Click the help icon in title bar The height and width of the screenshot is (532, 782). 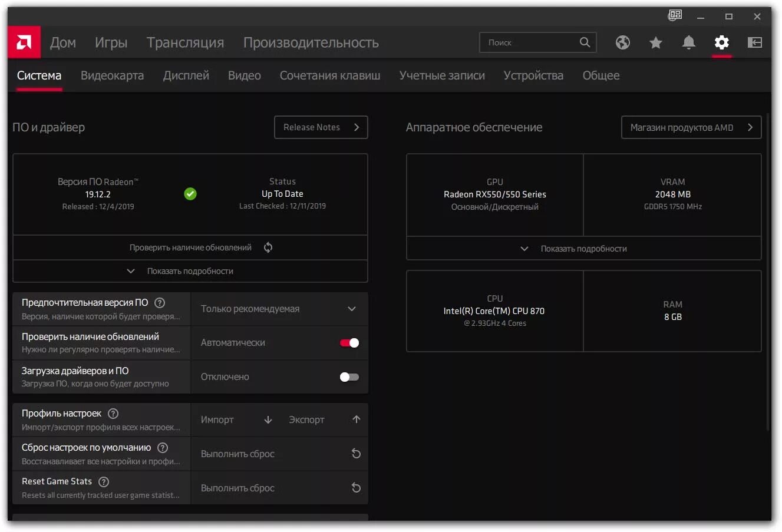(675, 15)
